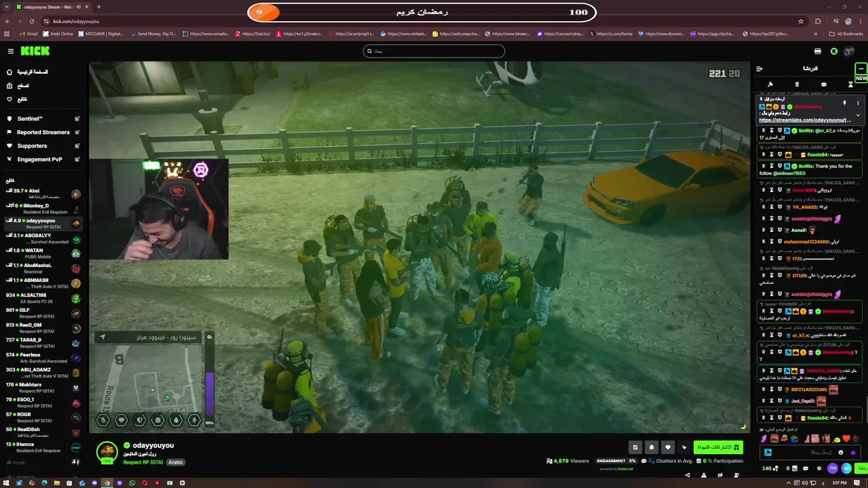This screenshot has height=488, width=868.
Task: Select the Pepe frog quick emote
Action: pyautogui.click(x=794, y=439)
